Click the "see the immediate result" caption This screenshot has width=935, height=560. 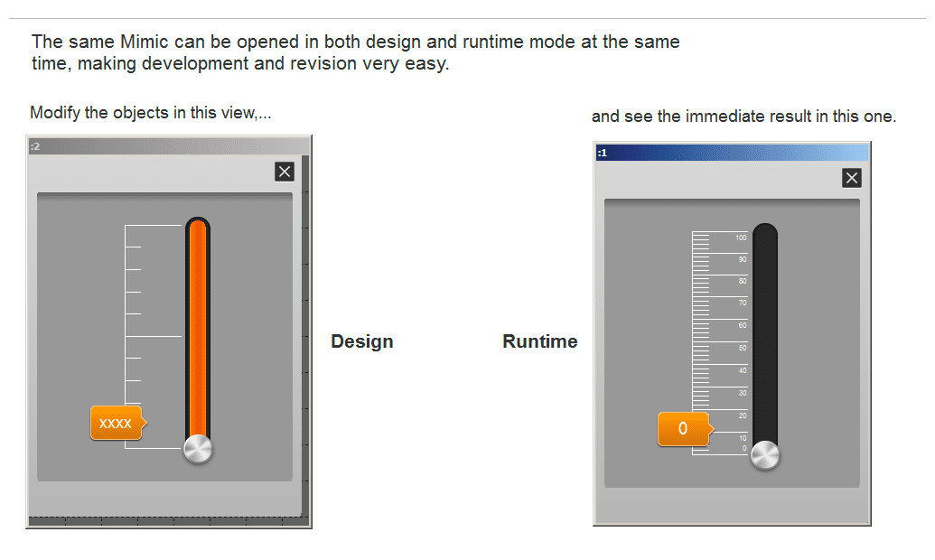coord(743,117)
